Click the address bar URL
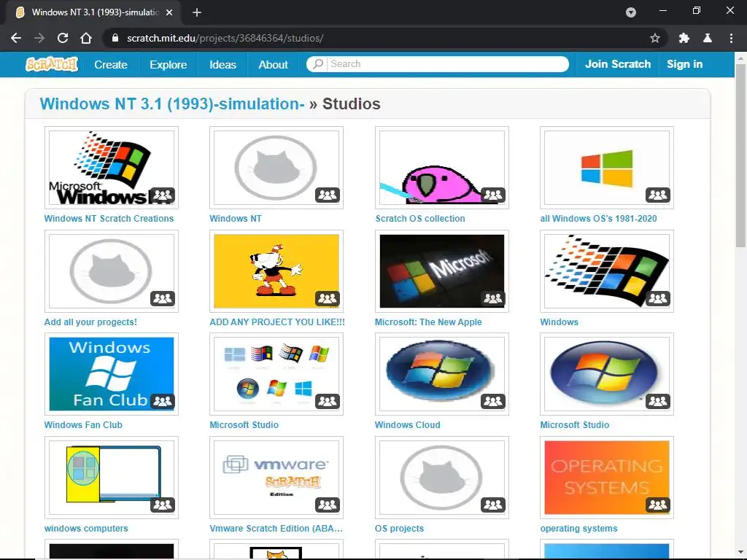Screen dimensions: 747x560 point(225,38)
